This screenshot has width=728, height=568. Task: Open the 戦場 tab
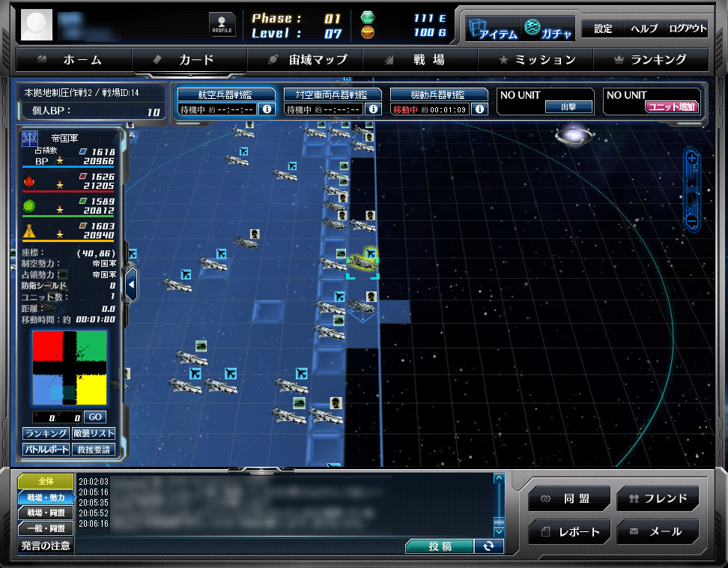point(420,60)
